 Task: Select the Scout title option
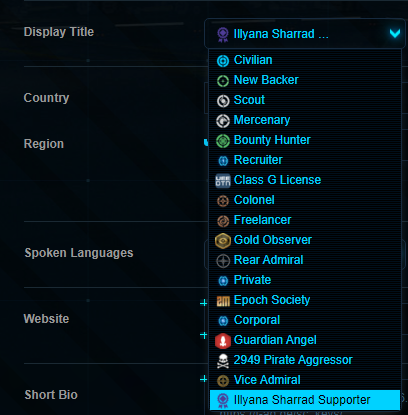tap(305, 100)
